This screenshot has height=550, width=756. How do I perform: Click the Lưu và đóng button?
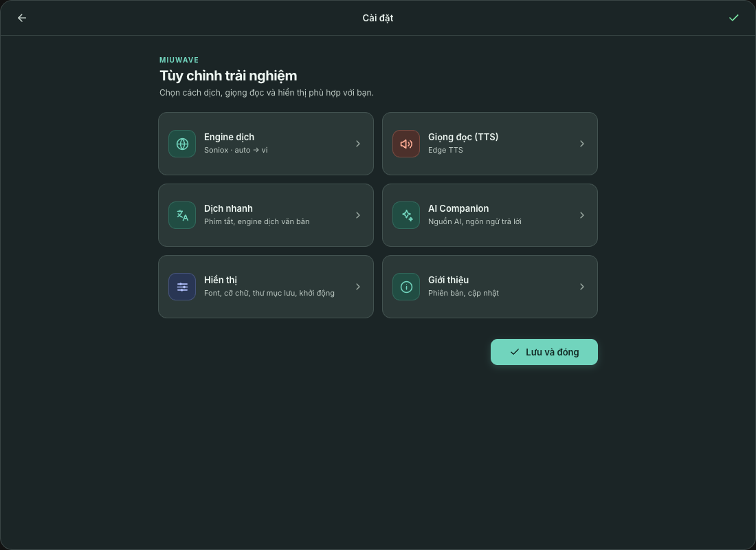pyautogui.click(x=544, y=352)
